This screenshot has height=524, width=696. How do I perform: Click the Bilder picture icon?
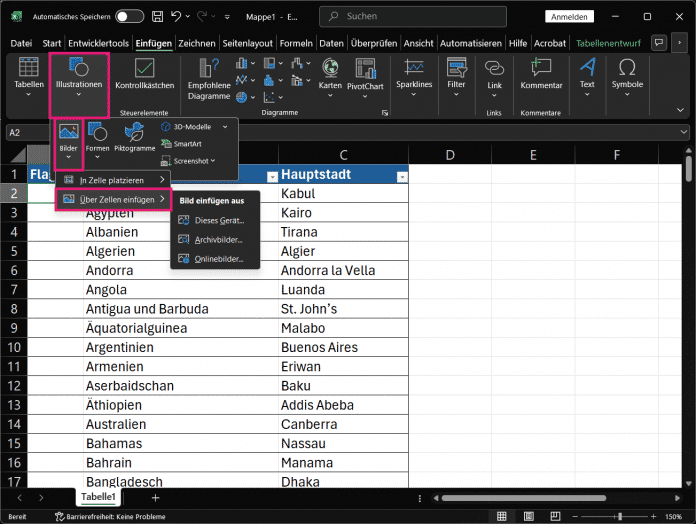click(x=68, y=133)
